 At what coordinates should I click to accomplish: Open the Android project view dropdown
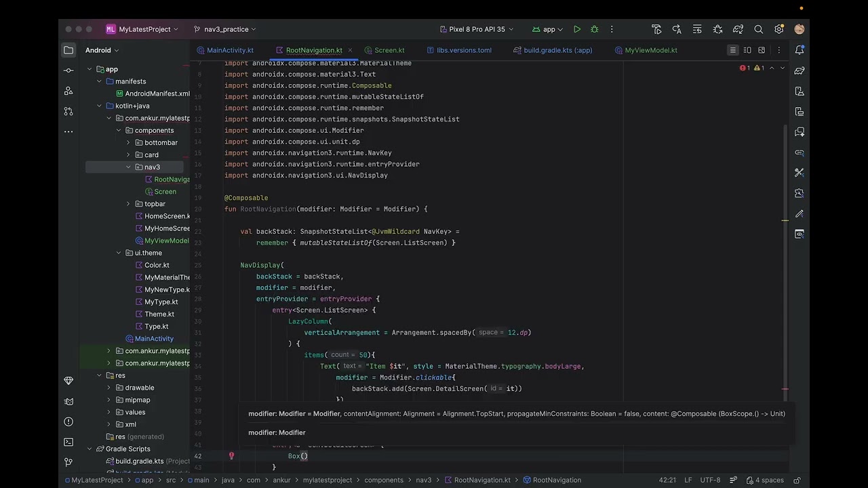102,50
